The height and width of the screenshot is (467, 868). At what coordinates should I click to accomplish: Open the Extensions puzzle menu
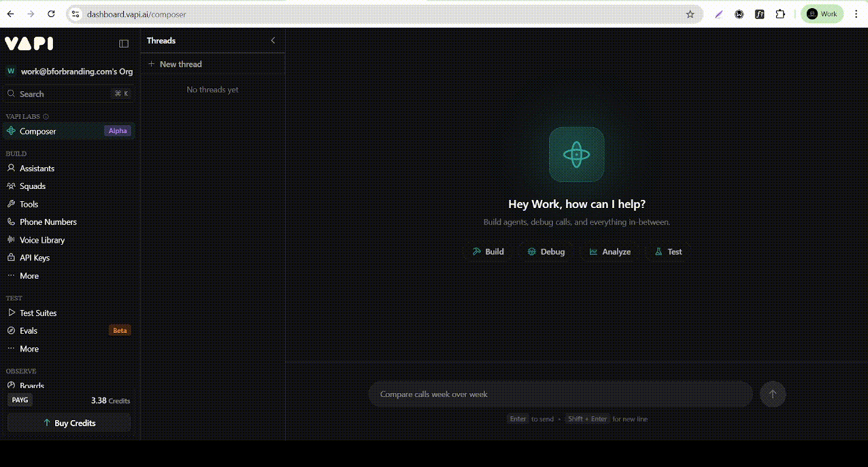coord(780,14)
